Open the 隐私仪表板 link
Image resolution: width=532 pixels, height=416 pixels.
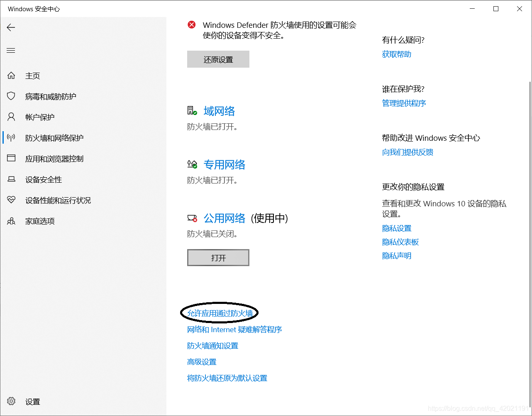[x=400, y=242]
